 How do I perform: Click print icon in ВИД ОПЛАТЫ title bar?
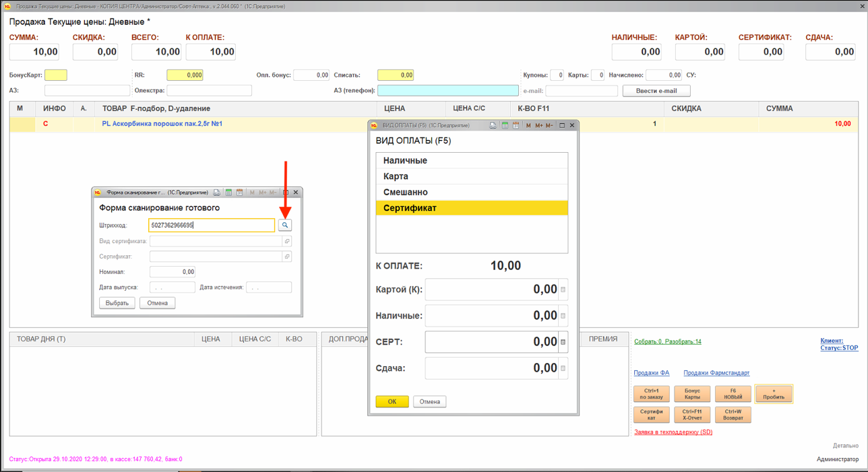[493, 125]
